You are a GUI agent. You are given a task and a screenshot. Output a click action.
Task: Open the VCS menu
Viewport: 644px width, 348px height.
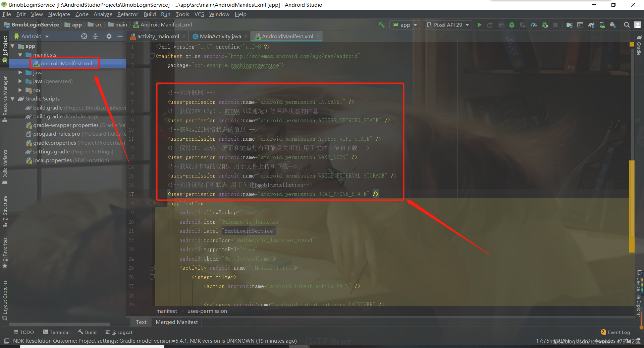click(x=199, y=14)
